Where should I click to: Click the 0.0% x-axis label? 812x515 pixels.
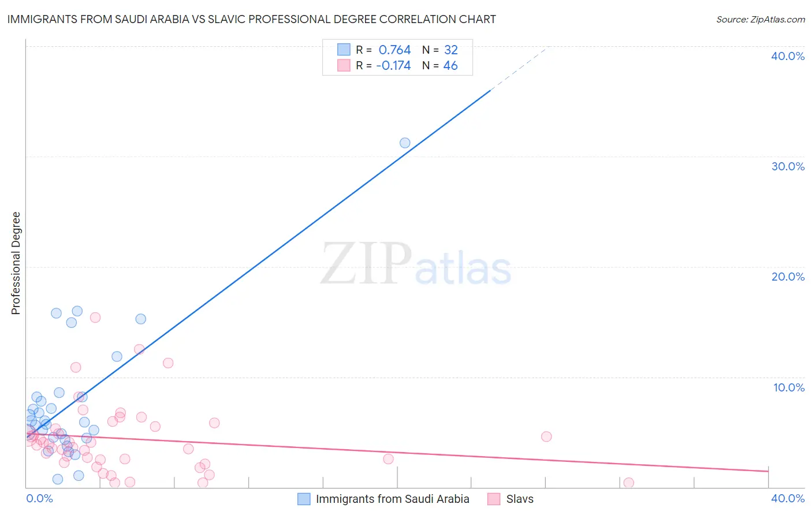[x=40, y=498]
